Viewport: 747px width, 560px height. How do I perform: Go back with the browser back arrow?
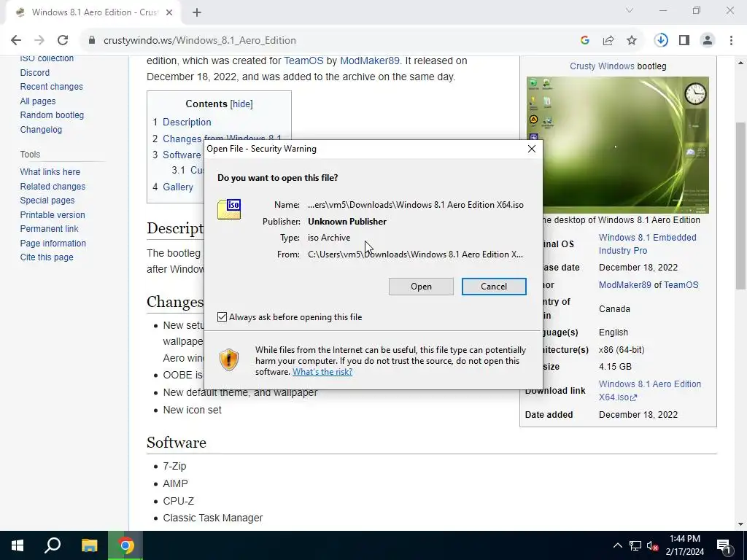point(16,41)
